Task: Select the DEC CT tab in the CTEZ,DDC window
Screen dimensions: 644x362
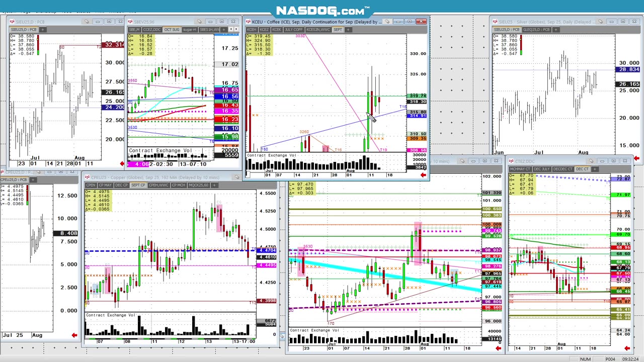Action: [582, 169]
